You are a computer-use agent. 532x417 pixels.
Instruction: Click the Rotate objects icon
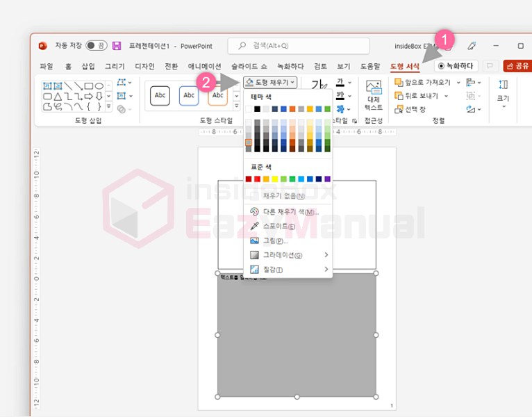point(471,109)
